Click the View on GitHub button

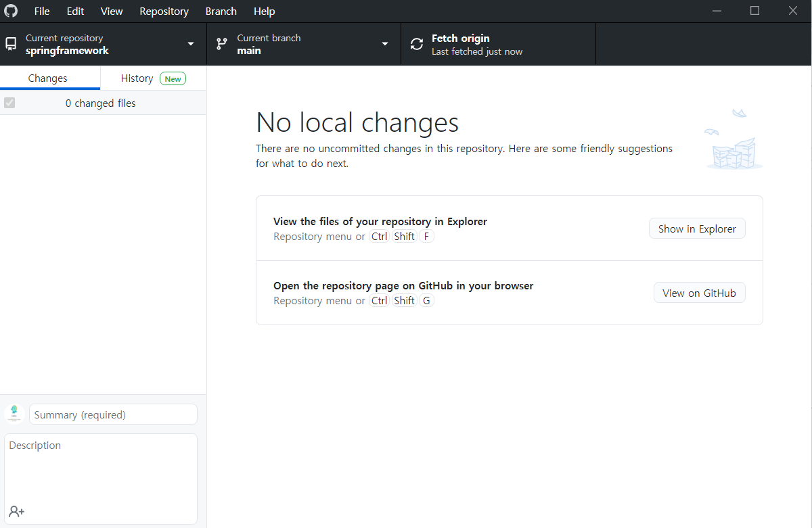[699, 293]
